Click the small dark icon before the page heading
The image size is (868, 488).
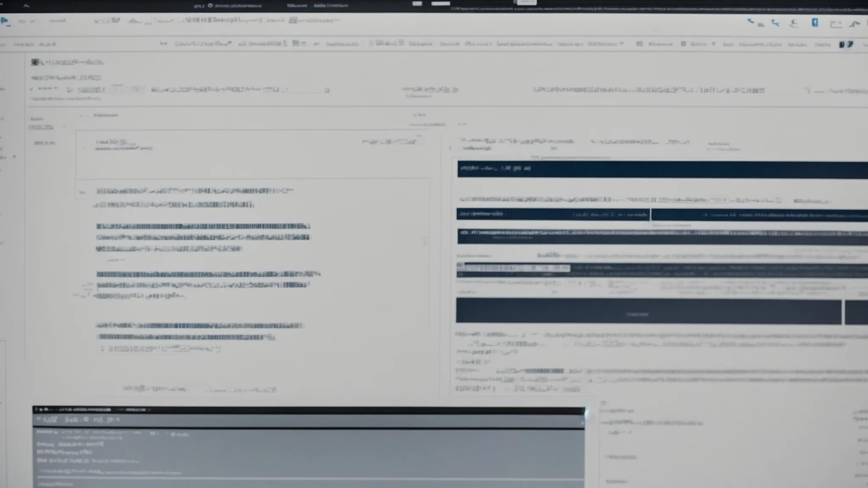35,62
